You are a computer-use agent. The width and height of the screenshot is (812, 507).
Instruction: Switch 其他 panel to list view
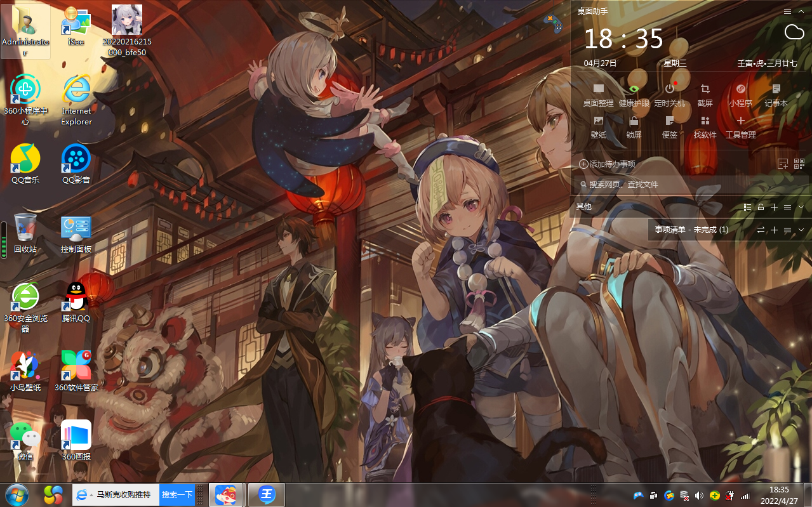[747, 207]
